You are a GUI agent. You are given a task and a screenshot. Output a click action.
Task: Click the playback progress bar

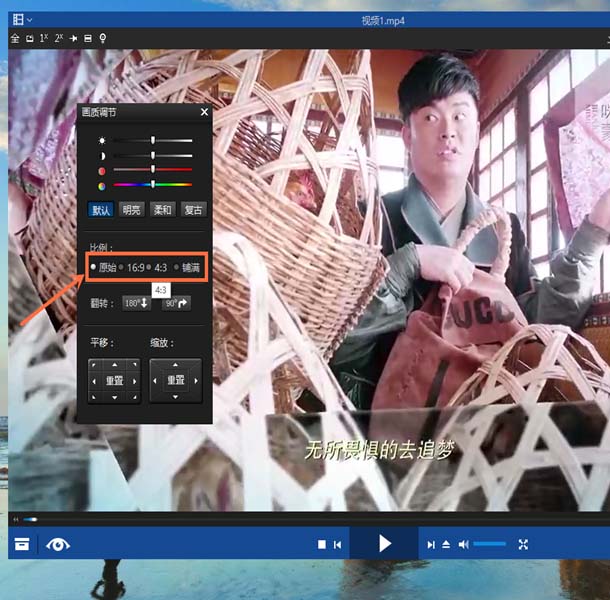coord(315,519)
